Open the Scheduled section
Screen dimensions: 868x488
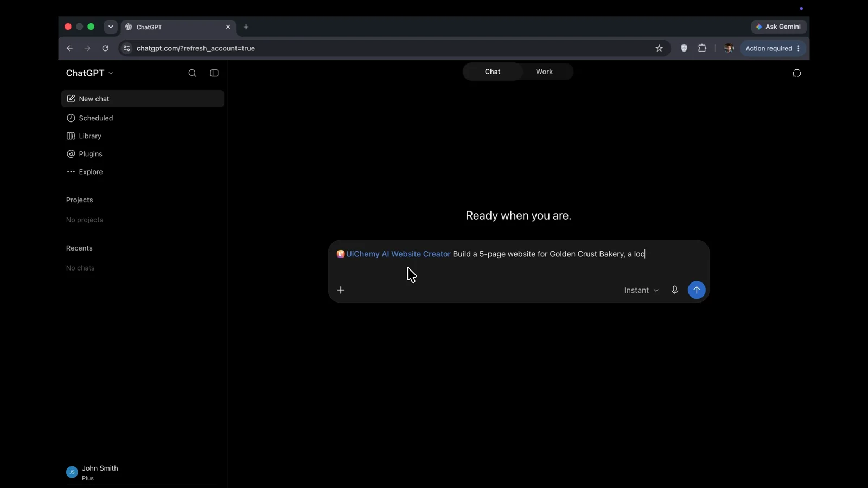point(143,118)
